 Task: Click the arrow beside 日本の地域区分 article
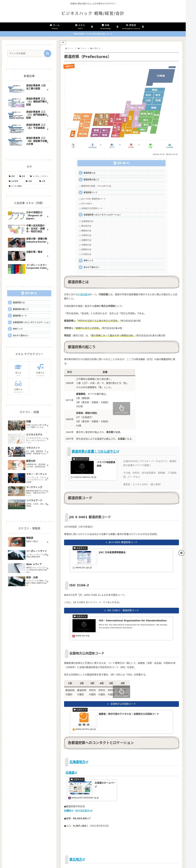coord(48,217)
